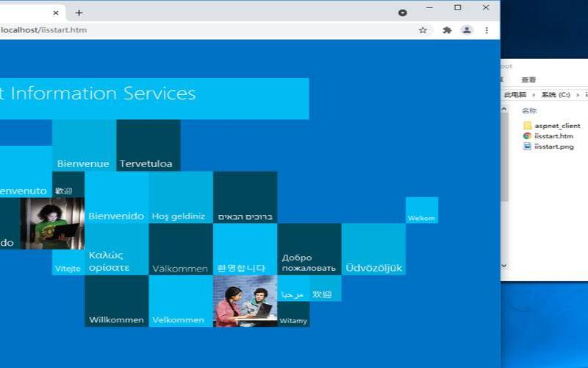
Task: Click 系统 (C:) in Explorer breadcrumb path
Action: click(556, 95)
